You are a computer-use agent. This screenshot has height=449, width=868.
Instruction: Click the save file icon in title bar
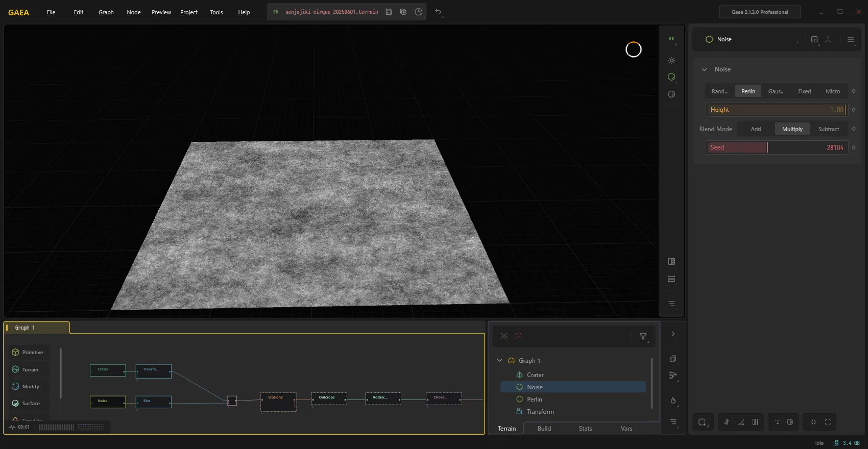389,12
